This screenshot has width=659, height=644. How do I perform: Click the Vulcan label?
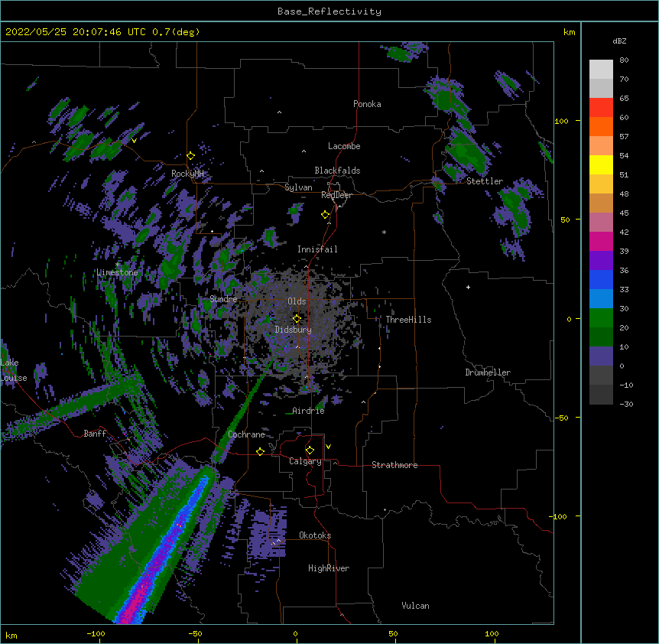click(415, 606)
